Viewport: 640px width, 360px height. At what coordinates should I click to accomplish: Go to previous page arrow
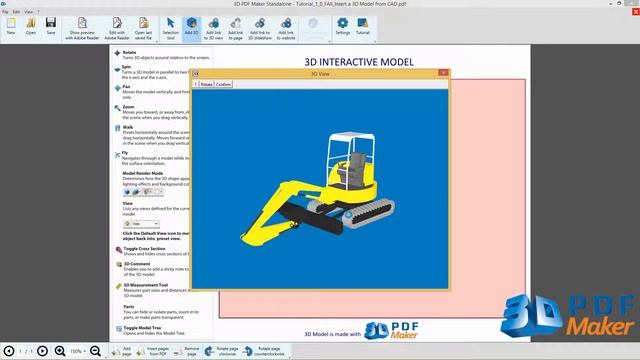[x=9, y=351]
